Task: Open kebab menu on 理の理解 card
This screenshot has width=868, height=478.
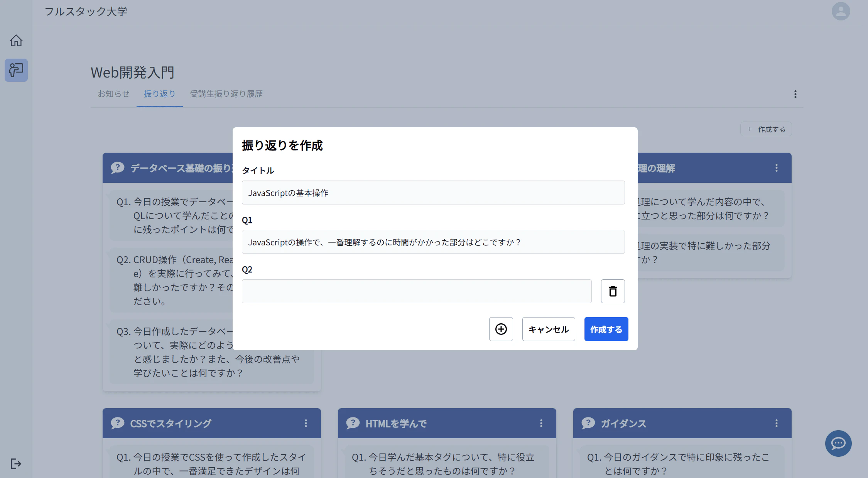Action: click(x=776, y=168)
